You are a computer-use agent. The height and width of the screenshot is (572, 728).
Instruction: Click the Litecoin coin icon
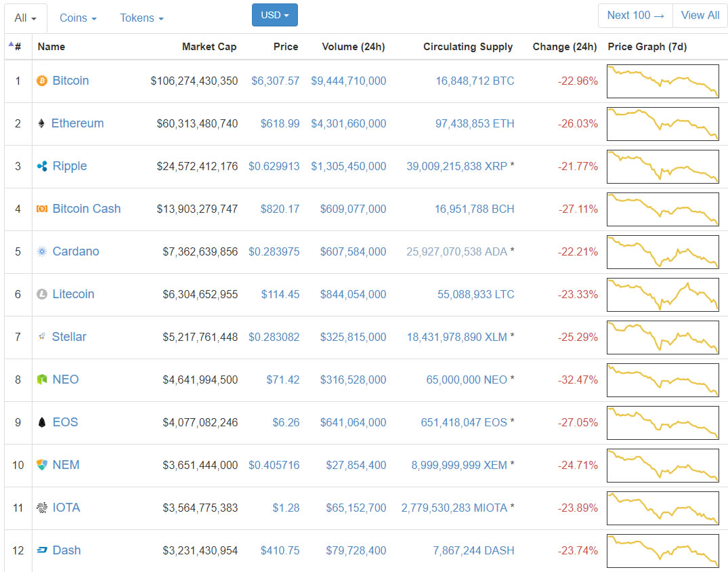pos(41,294)
